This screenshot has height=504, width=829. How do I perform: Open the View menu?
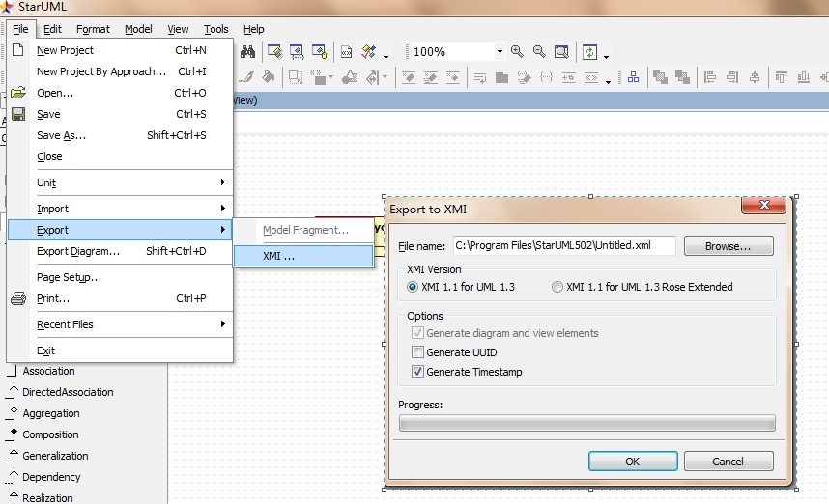(x=178, y=29)
